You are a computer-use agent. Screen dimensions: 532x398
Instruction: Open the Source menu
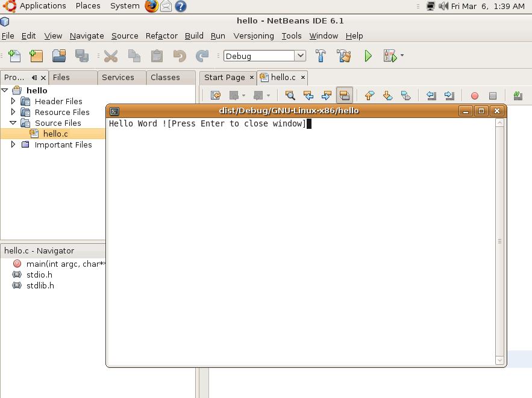[125, 36]
